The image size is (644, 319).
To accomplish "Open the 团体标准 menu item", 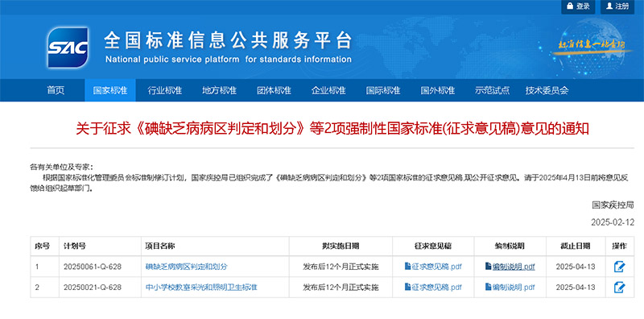I will (274, 90).
